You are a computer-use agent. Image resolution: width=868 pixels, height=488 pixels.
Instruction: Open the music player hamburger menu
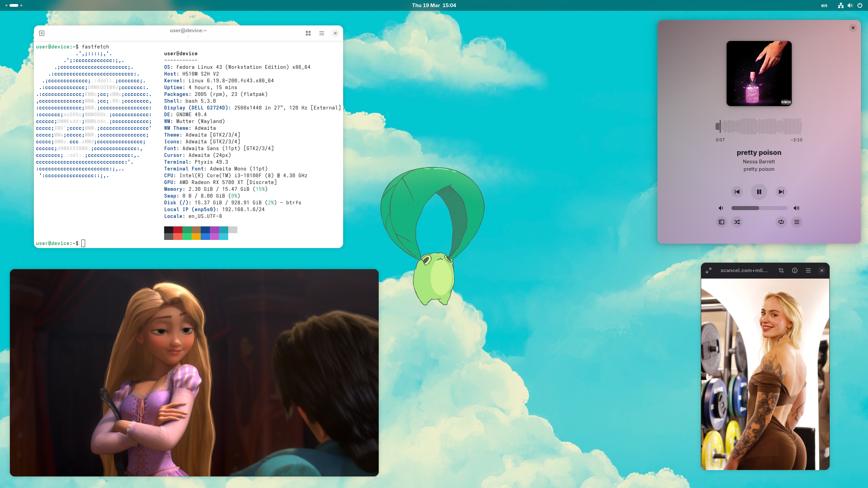796,222
